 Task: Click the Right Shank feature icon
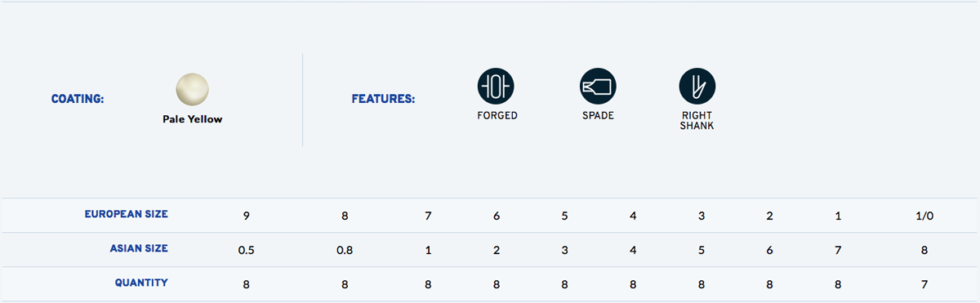[x=697, y=86]
